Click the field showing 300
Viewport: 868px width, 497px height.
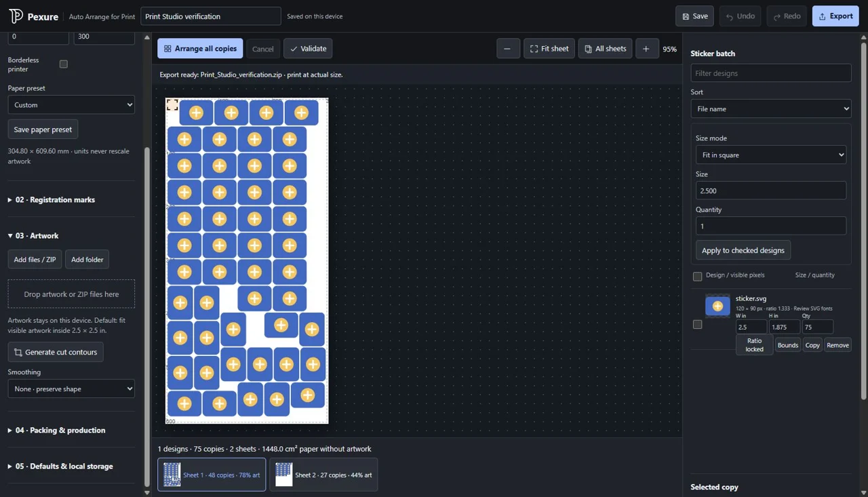(104, 37)
